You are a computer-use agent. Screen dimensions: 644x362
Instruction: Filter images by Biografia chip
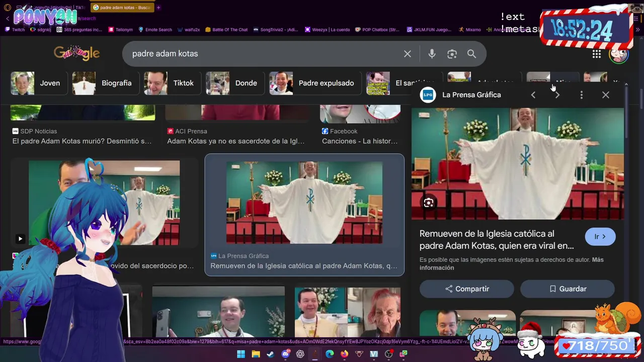point(106,83)
